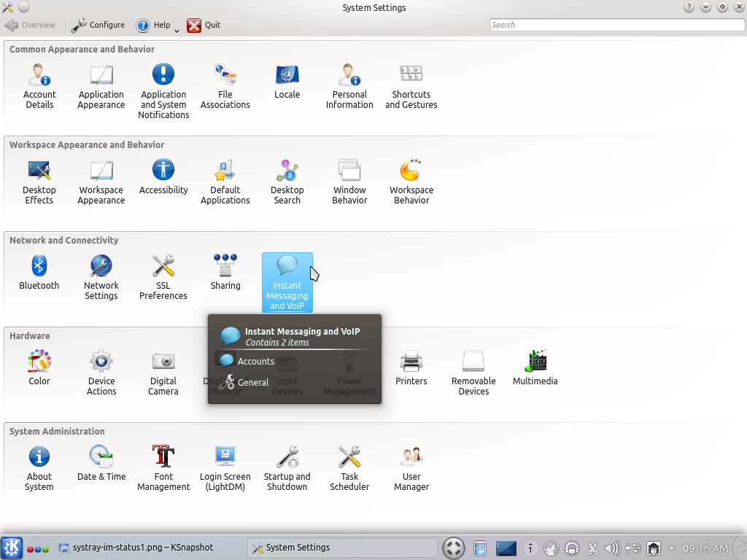Click the panel clock showing 09:16 AM

click(705, 548)
